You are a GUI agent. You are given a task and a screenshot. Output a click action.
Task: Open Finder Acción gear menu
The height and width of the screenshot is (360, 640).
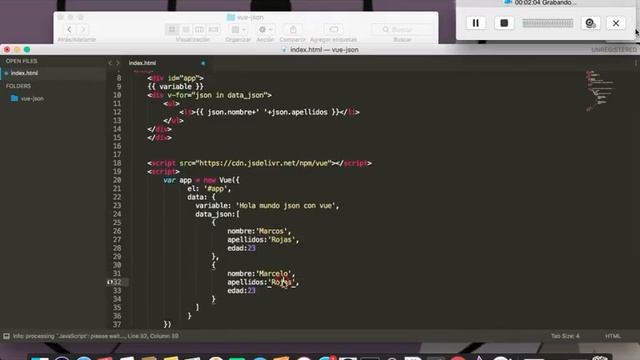pos(265,29)
